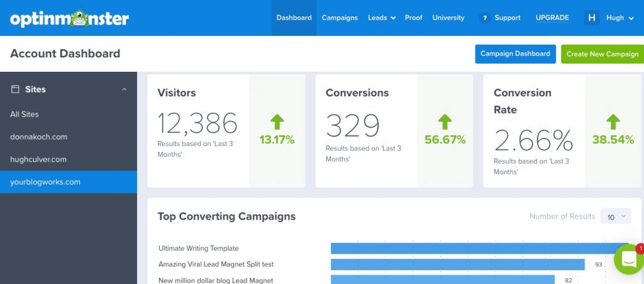Click the Amazing Viral Lead Magnet bar

(x=458, y=264)
